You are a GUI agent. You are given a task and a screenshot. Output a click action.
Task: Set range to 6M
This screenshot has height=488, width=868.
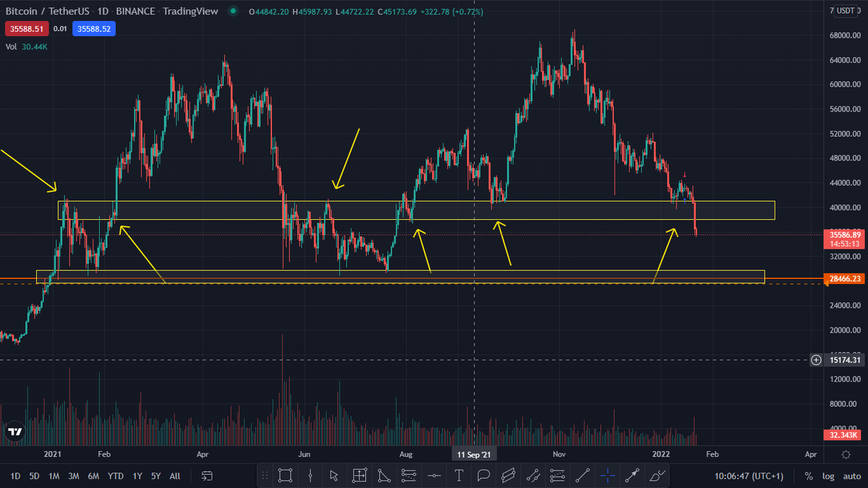click(93, 476)
